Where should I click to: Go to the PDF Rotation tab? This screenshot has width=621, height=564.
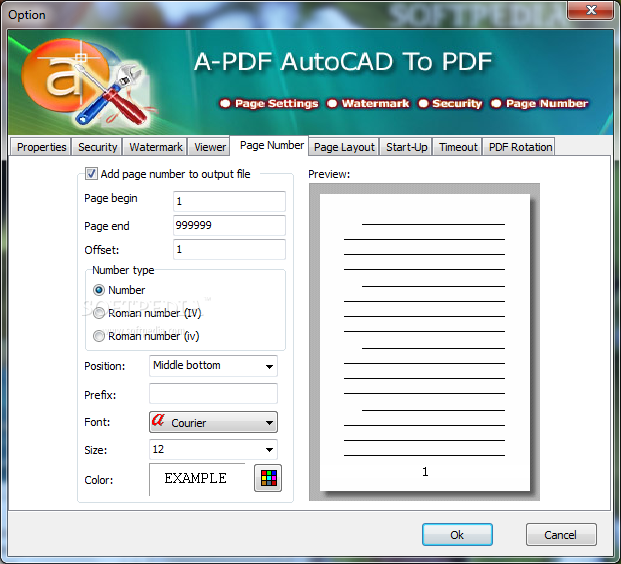(520, 147)
